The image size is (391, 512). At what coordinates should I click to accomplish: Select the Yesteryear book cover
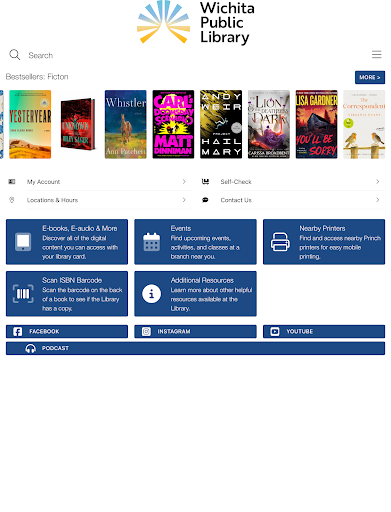click(30, 124)
